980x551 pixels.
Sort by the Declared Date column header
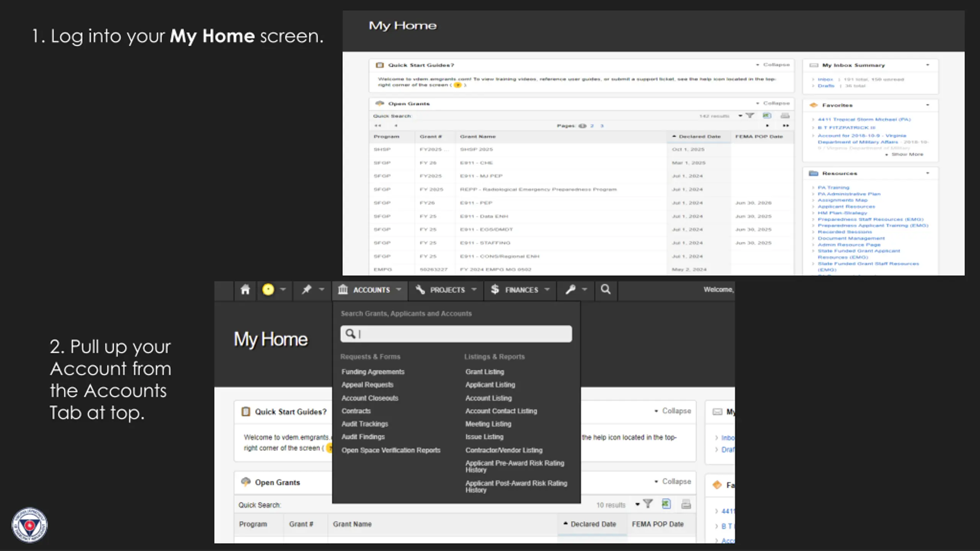pyautogui.click(x=592, y=524)
